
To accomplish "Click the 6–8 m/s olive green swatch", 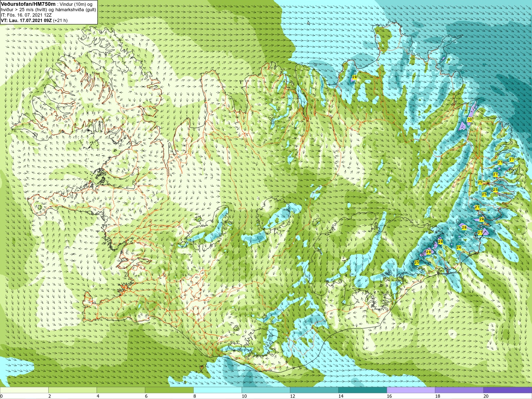I will pos(169,390).
